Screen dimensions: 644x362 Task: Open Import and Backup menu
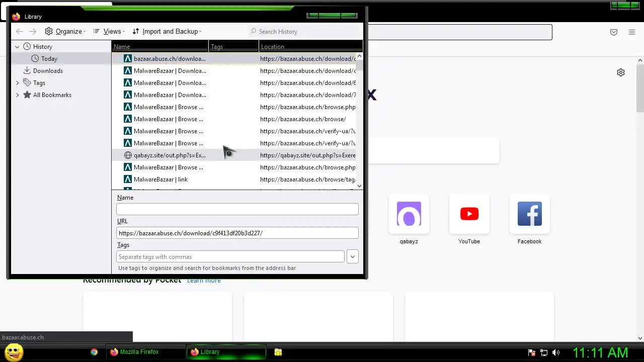(x=167, y=31)
